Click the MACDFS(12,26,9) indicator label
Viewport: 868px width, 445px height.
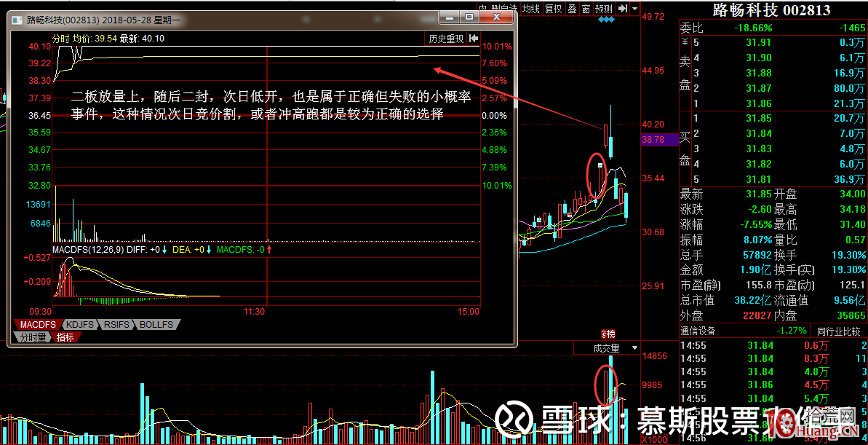click(x=88, y=250)
